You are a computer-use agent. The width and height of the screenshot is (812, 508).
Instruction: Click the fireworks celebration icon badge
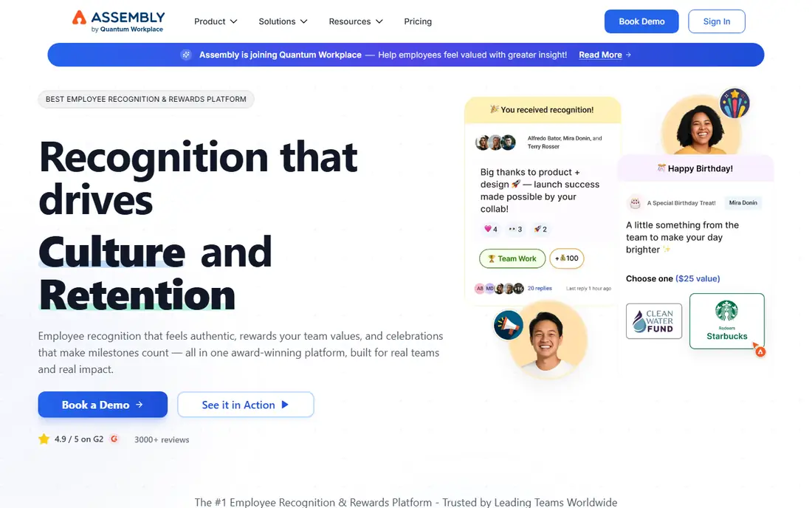pos(734,103)
